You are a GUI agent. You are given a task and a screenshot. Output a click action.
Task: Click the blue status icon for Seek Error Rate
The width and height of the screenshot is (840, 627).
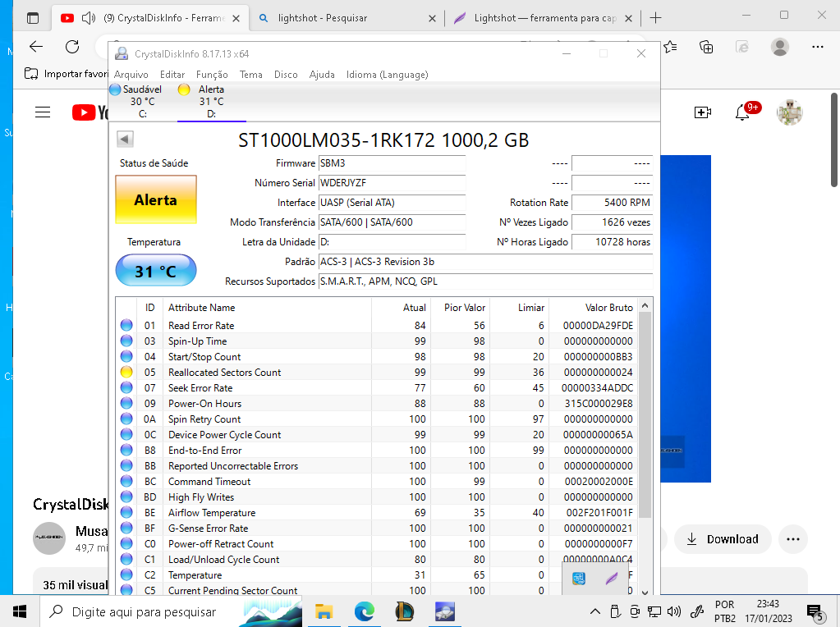tap(126, 387)
